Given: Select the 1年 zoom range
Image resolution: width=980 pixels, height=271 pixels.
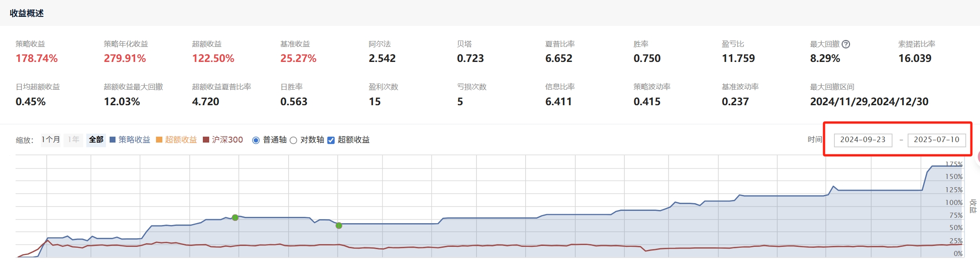Looking at the screenshot, I should (73, 139).
